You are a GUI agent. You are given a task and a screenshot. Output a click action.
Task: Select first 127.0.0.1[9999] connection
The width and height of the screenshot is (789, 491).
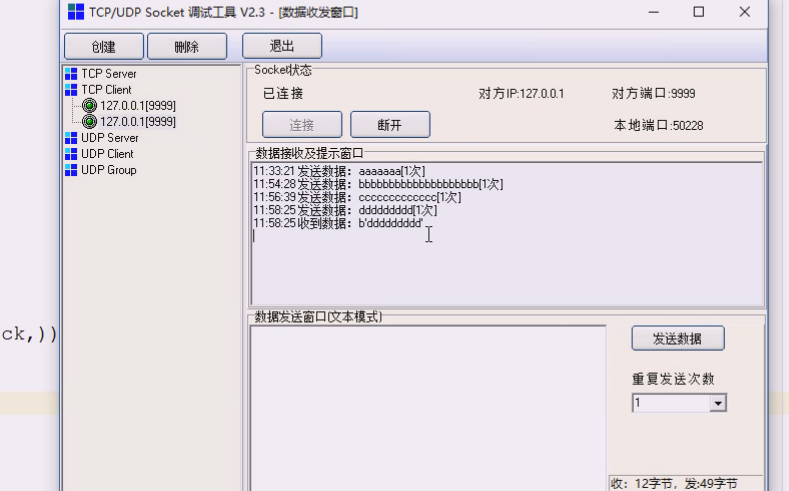pyautogui.click(x=138, y=106)
